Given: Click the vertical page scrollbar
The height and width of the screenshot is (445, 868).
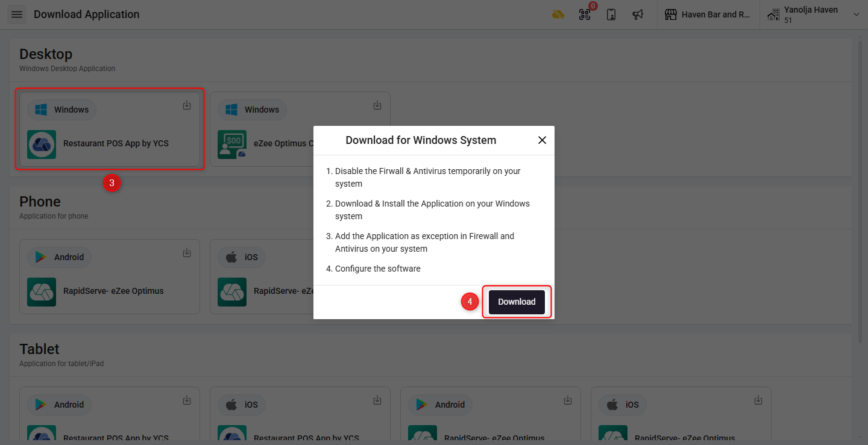Looking at the screenshot, I should (860, 193).
